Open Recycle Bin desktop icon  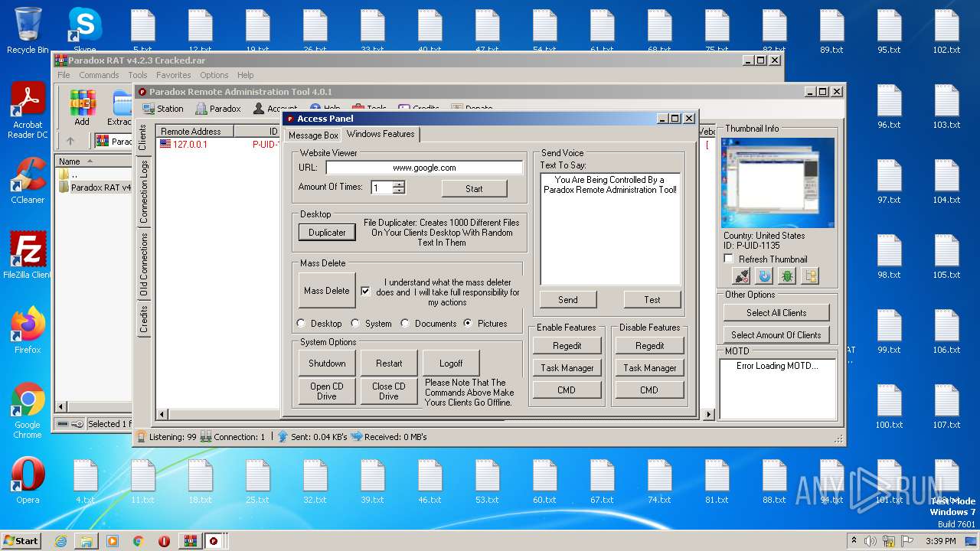28,31
